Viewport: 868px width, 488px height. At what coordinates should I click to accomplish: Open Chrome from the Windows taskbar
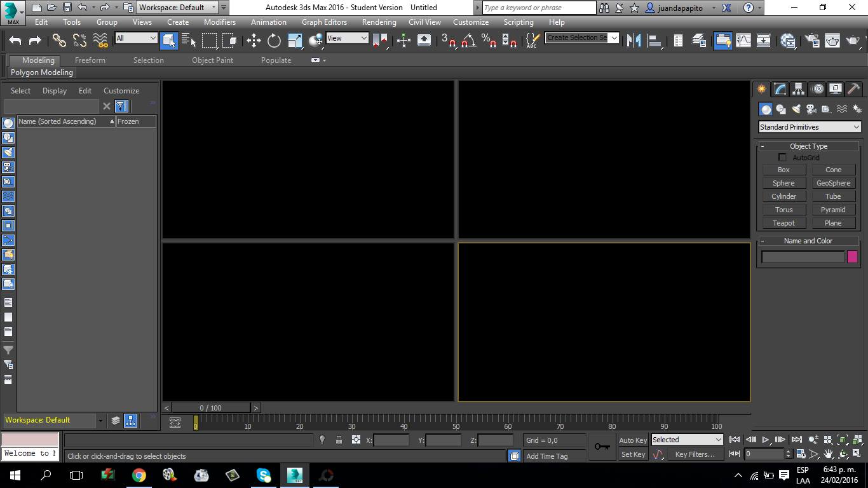point(139,475)
